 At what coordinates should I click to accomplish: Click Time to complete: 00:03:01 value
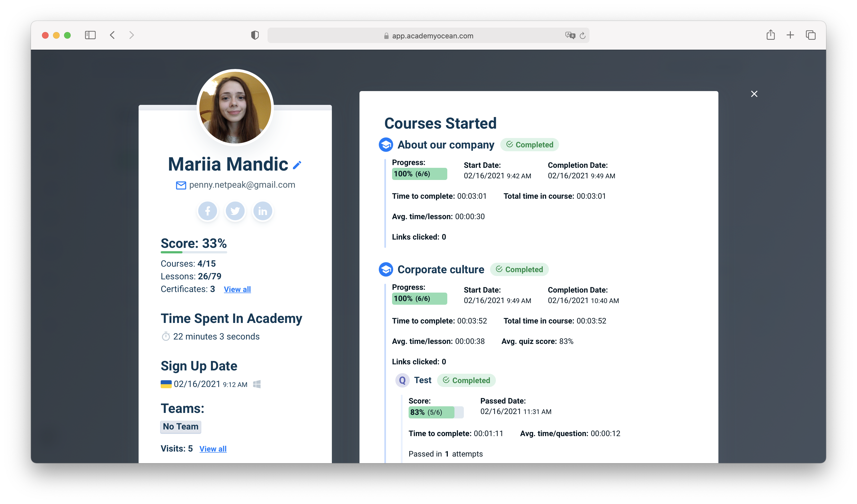(439, 196)
